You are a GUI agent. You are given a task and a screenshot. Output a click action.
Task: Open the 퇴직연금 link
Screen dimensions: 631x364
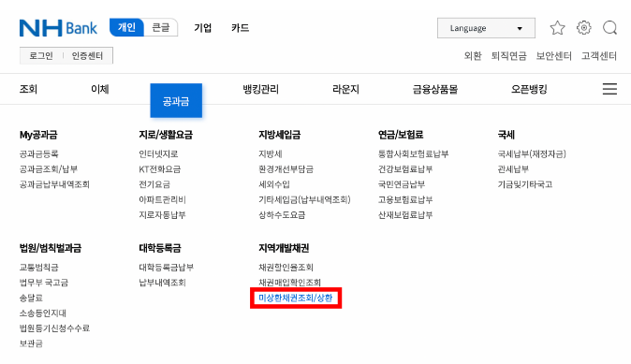point(508,56)
